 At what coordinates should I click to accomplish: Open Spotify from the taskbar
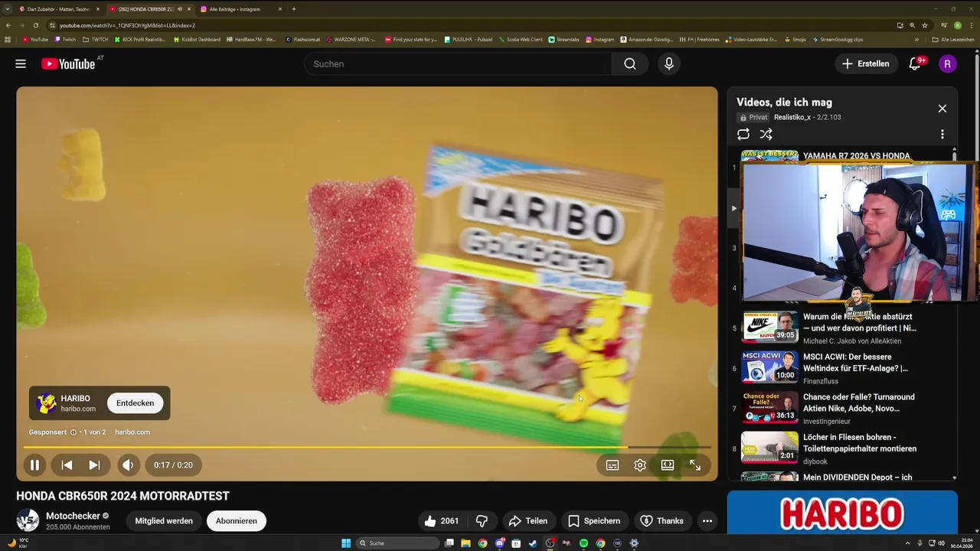tap(583, 543)
